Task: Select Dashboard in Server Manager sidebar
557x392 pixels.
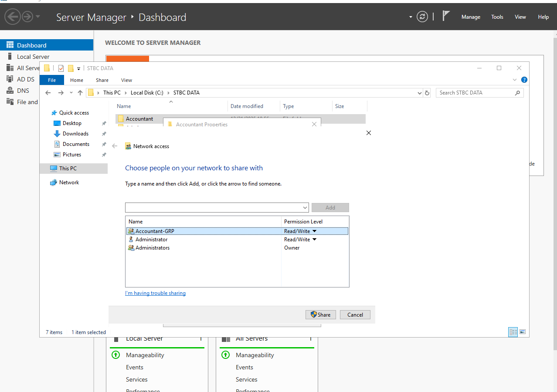Action: coord(47,45)
